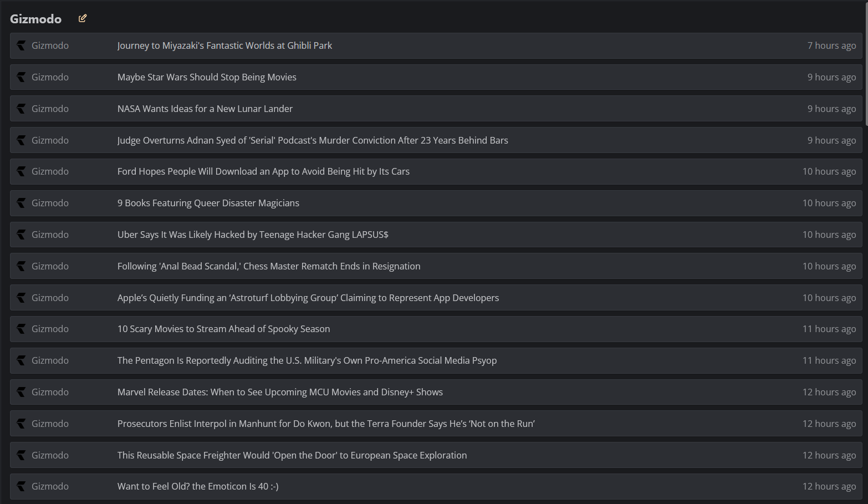Click the Gizmodo logo icon on the Ghibli Park row
The height and width of the screenshot is (504, 868).
coord(21,45)
